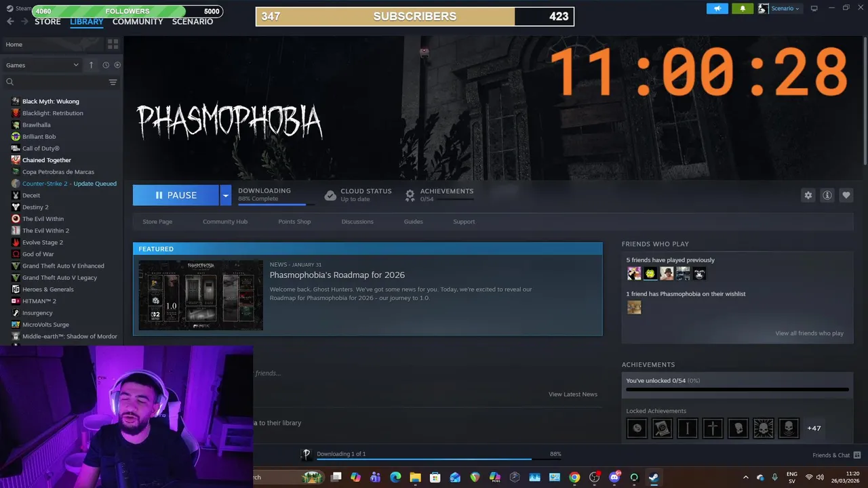
Task: Show hidden system tray icons chevron
Action: click(x=745, y=477)
